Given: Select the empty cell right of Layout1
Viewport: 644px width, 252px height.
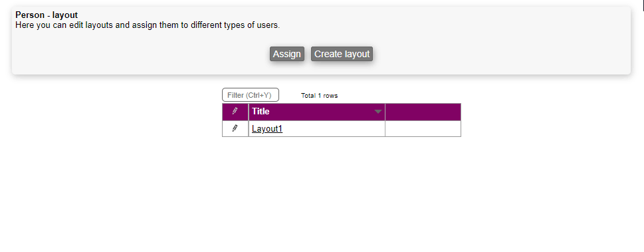Looking at the screenshot, I should pyautogui.click(x=423, y=129).
